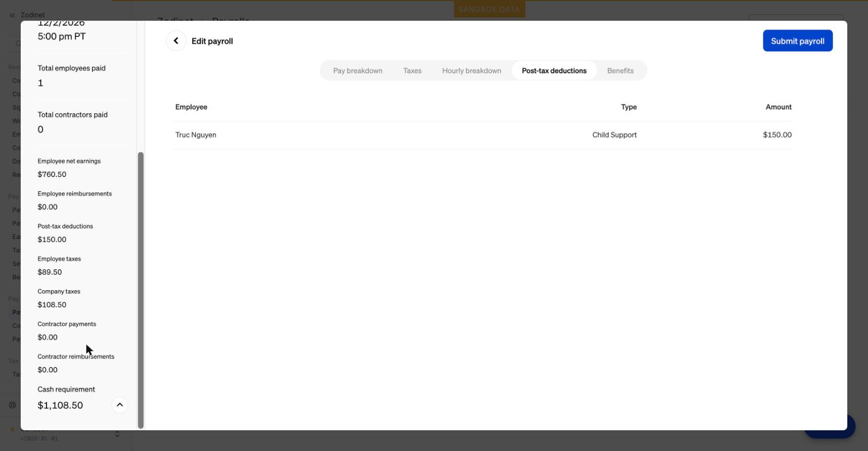Submit the payroll
Screen dimensions: 868x451
pos(797,41)
